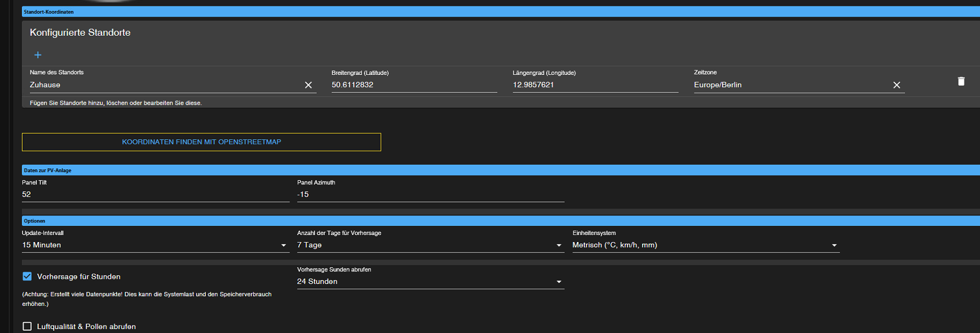Disable the Vorhersage für Stunden checkbox

point(27,277)
